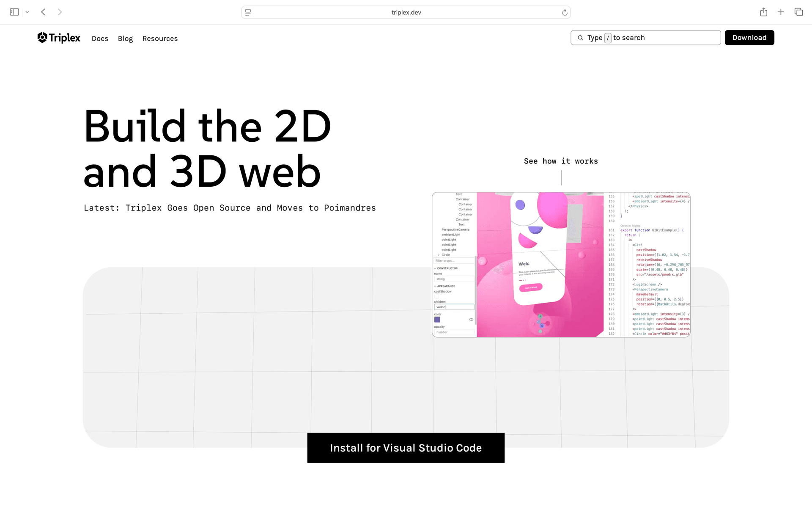Open the Docs menu item

click(x=100, y=39)
